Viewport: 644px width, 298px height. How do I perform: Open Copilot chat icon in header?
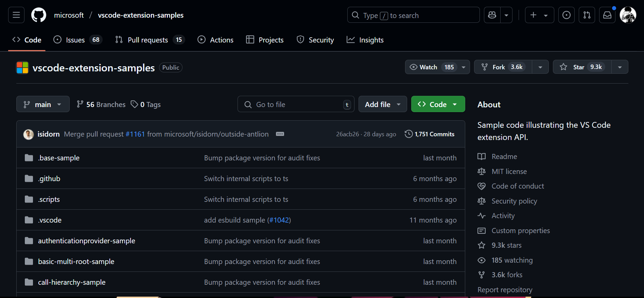point(492,15)
